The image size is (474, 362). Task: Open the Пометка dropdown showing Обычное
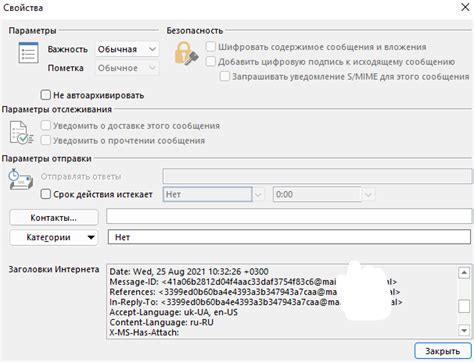pos(127,68)
